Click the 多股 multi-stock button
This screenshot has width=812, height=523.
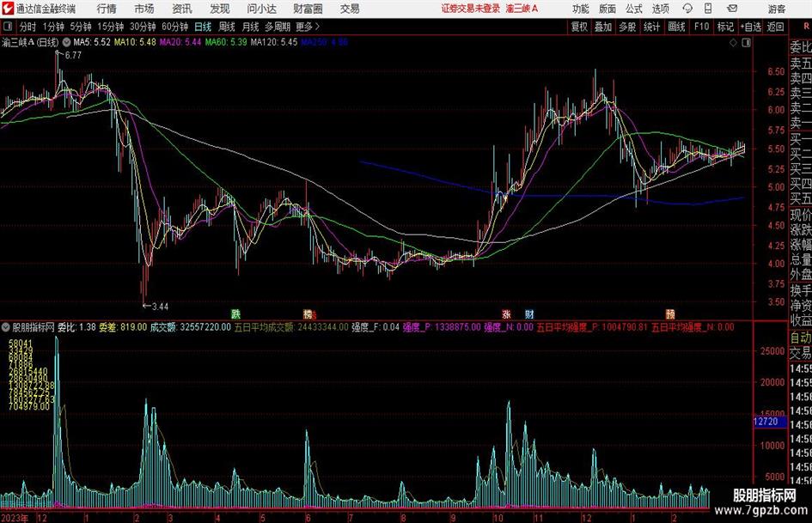(x=627, y=27)
